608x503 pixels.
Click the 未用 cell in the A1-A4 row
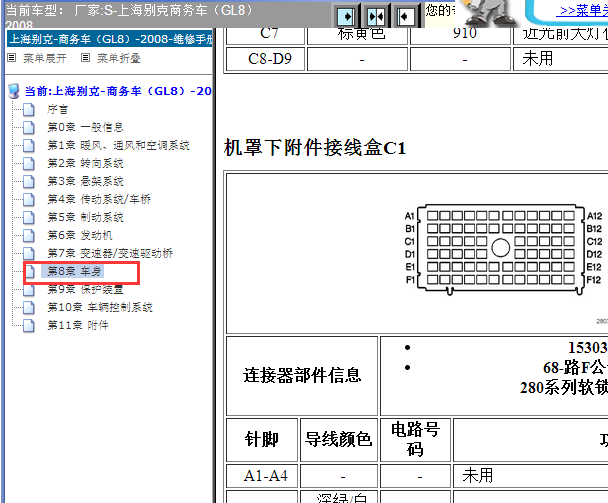point(530,475)
